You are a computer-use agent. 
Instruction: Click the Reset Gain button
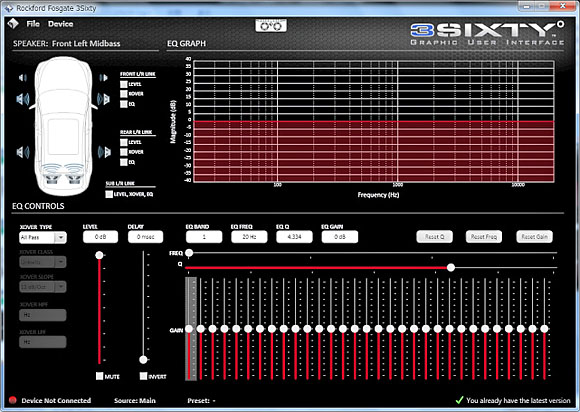(535, 237)
